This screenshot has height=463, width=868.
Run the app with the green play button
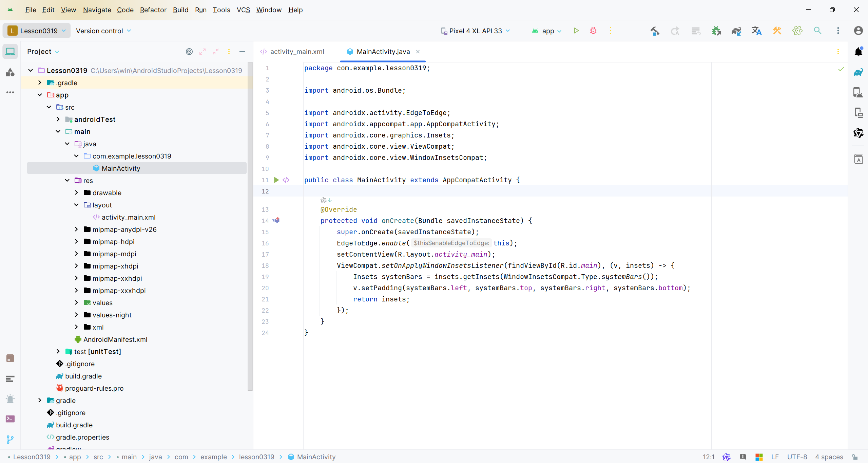[x=576, y=31]
